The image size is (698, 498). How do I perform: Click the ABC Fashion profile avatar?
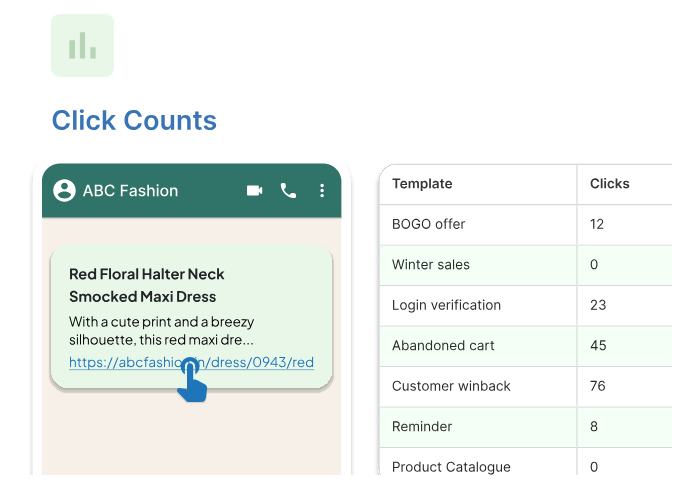pos(65,190)
